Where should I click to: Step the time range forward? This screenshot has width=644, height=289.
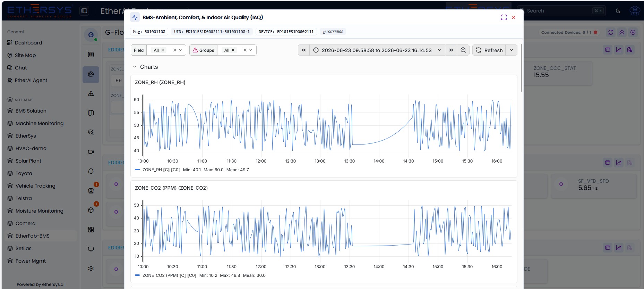click(451, 50)
